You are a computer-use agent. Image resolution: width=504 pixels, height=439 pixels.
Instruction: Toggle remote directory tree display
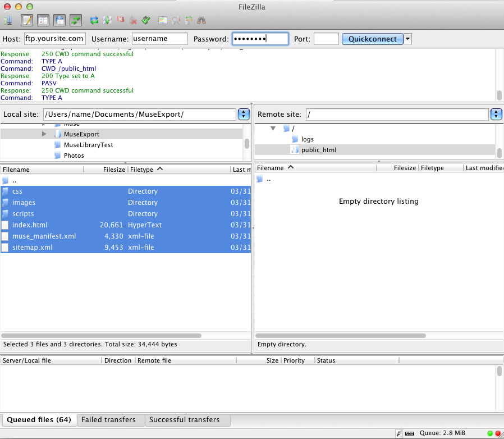click(x=59, y=20)
